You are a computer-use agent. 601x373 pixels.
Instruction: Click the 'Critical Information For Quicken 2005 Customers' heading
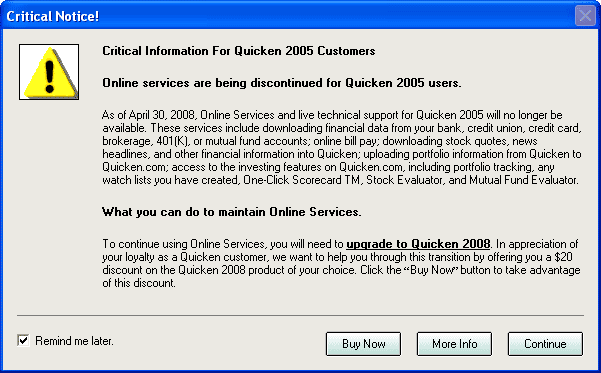click(238, 51)
